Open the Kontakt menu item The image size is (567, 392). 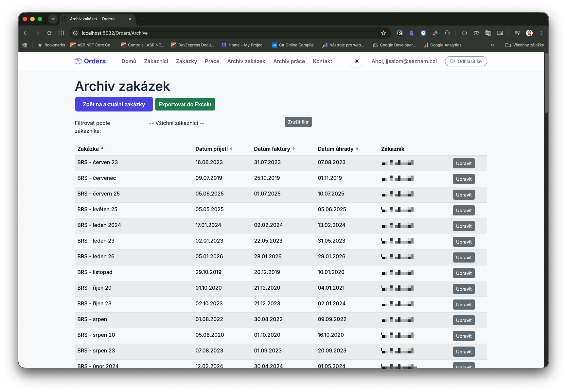tap(323, 61)
